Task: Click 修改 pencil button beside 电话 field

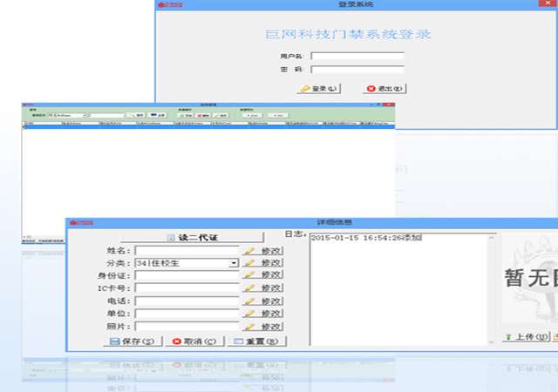Action: tap(263, 301)
